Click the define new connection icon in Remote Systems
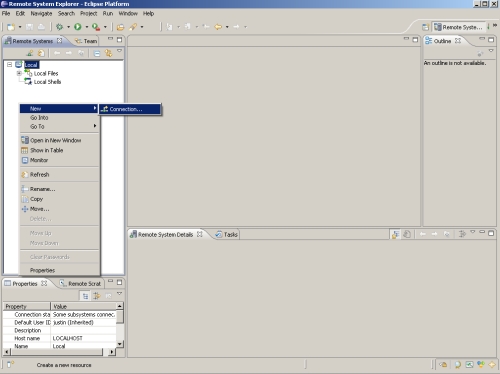The height and width of the screenshot is (374, 500). tap(30, 53)
